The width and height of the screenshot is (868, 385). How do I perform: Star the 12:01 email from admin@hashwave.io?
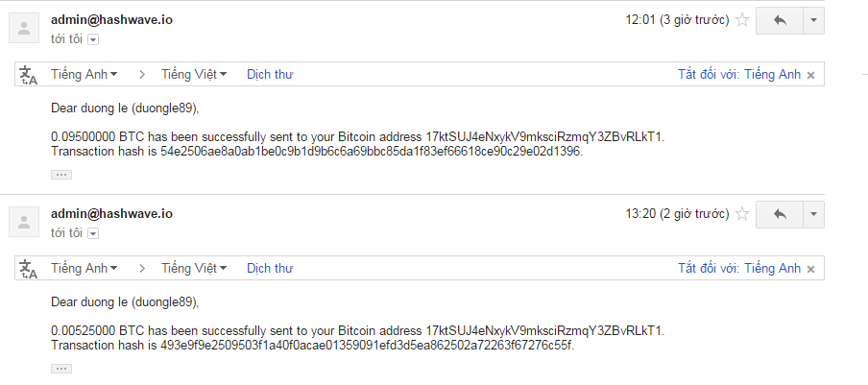(741, 20)
